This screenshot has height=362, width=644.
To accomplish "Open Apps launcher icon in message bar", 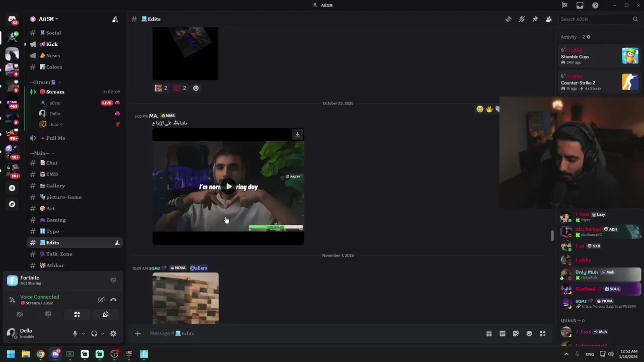I will click(x=542, y=333).
